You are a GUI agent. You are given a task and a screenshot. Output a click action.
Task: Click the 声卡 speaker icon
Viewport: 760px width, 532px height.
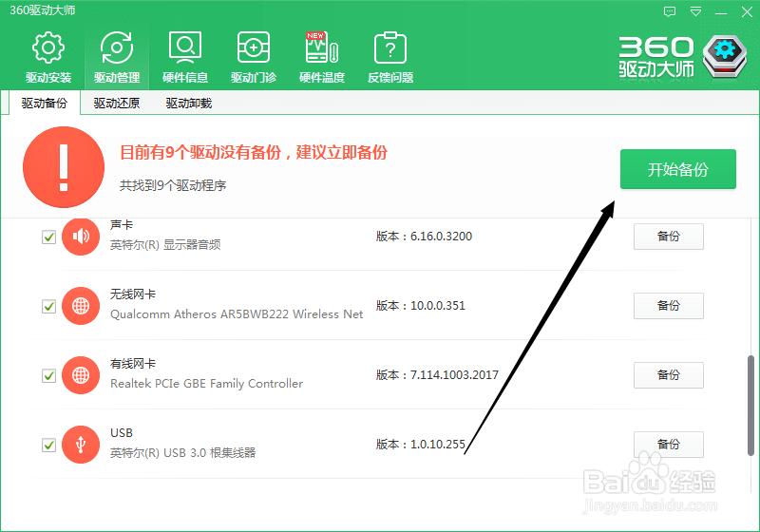[81, 237]
